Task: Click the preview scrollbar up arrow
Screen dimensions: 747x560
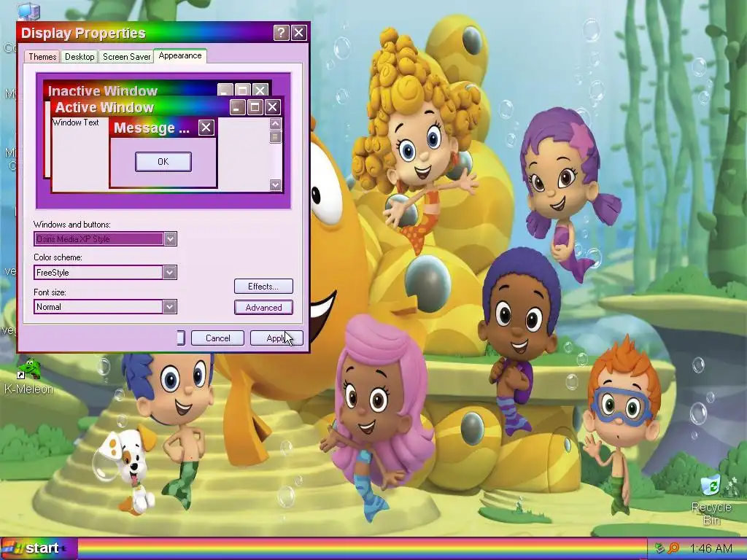Action: 275,124
